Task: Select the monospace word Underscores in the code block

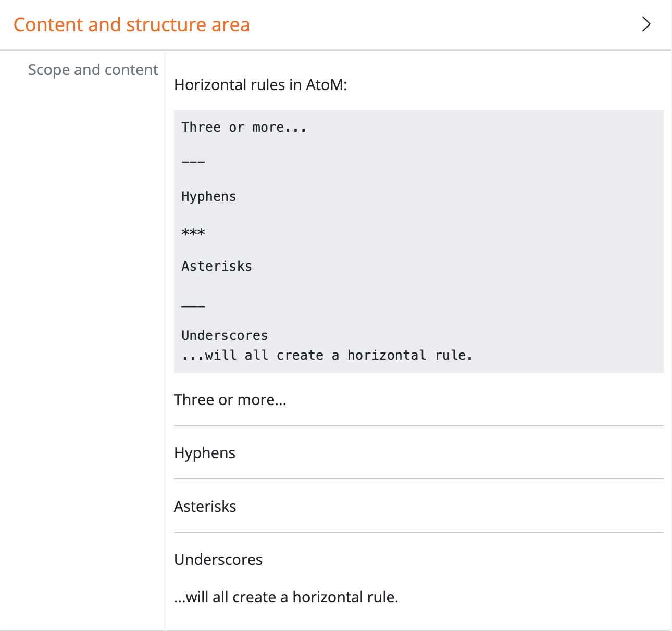Action: pyautogui.click(x=225, y=336)
